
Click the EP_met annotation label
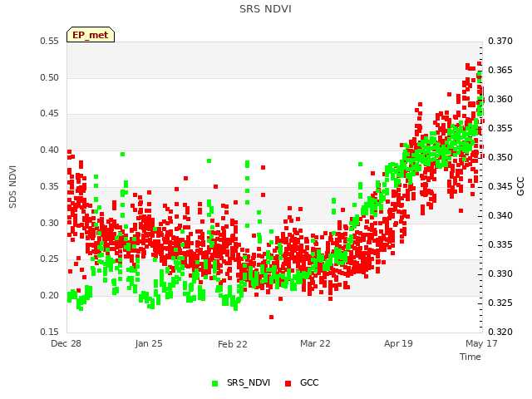pyautogui.click(x=91, y=35)
